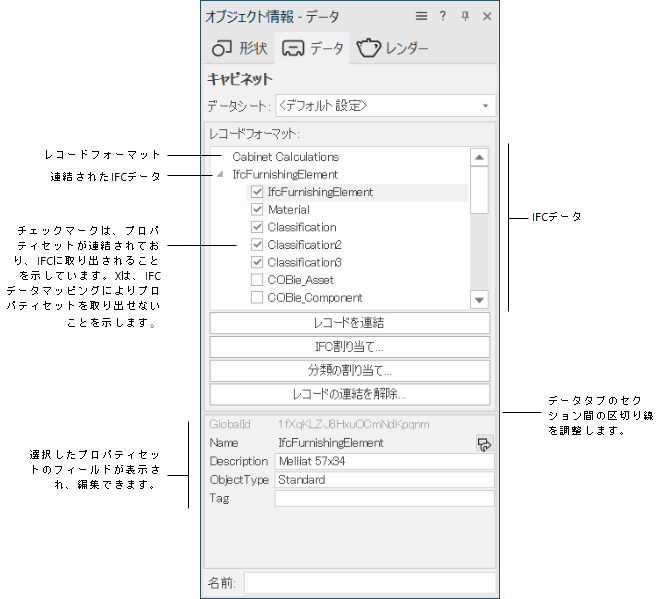The height and width of the screenshot is (599, 668).
Task: Uncheck the Classification3 checkbox
Action: point(256,262)
